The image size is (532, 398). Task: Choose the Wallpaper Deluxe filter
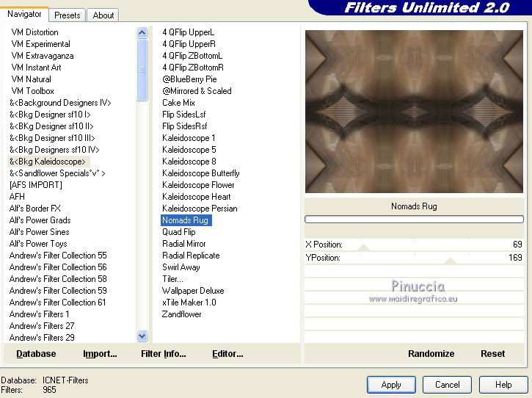click(x=193, y=291)
